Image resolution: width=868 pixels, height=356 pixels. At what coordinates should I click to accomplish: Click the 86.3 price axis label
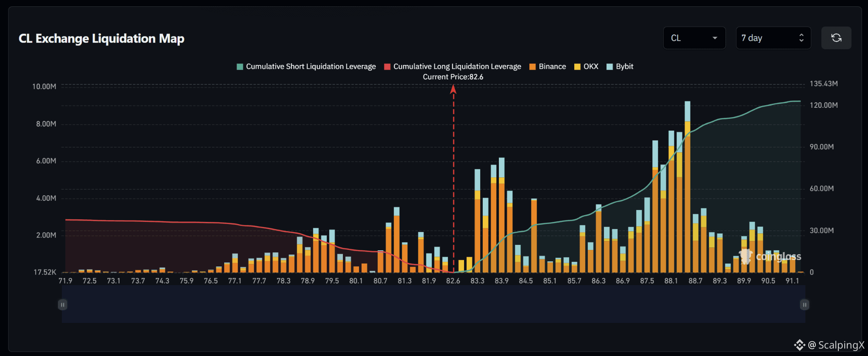click(x=598, y=281)
